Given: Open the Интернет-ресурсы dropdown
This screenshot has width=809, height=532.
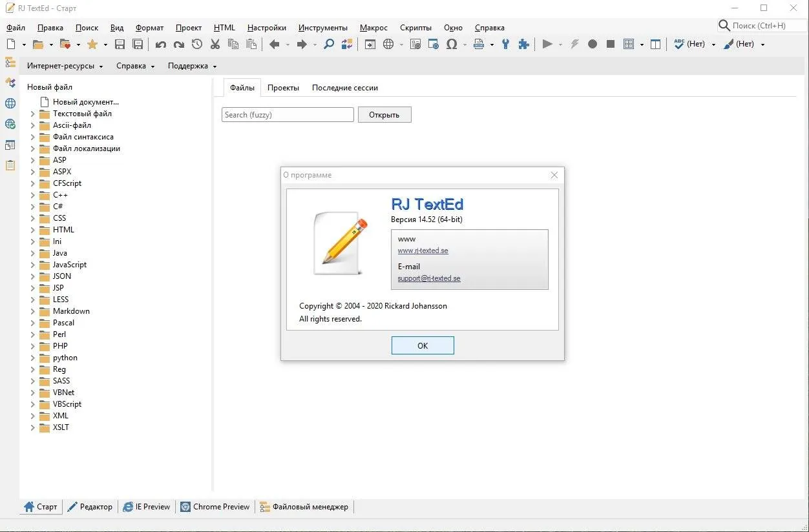Looking at the screenshot, I should pos(65,66).
